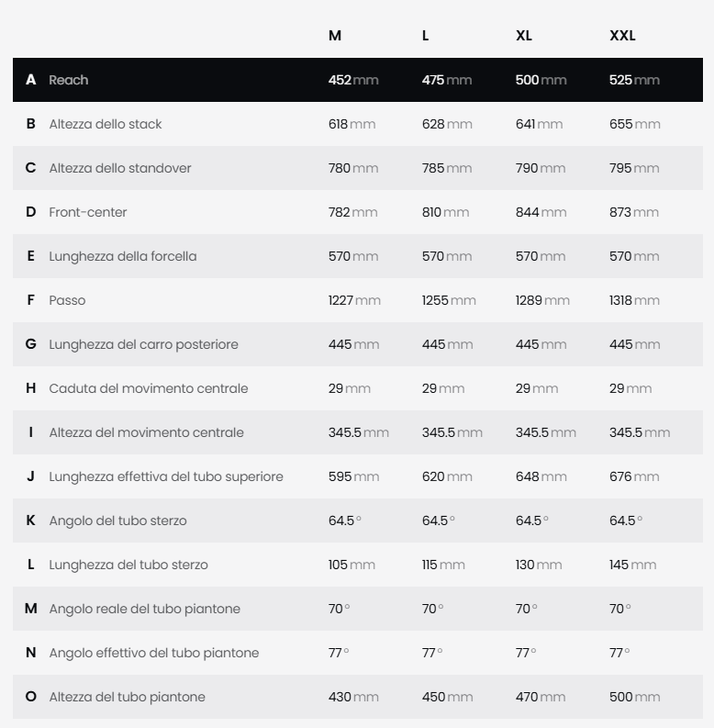The image size is (714, 728).
Task: Click Altezza del tubo piantone row
Action: (x=127, y=697)
